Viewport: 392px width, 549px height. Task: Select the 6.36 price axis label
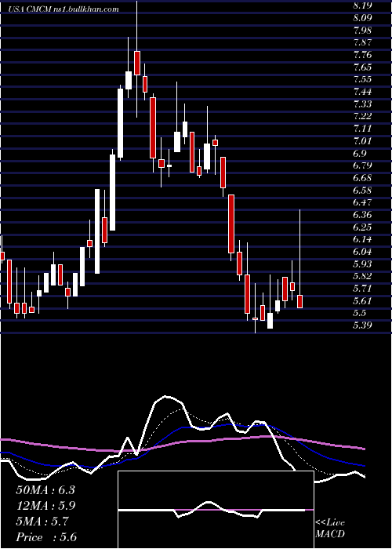[362, 215]
